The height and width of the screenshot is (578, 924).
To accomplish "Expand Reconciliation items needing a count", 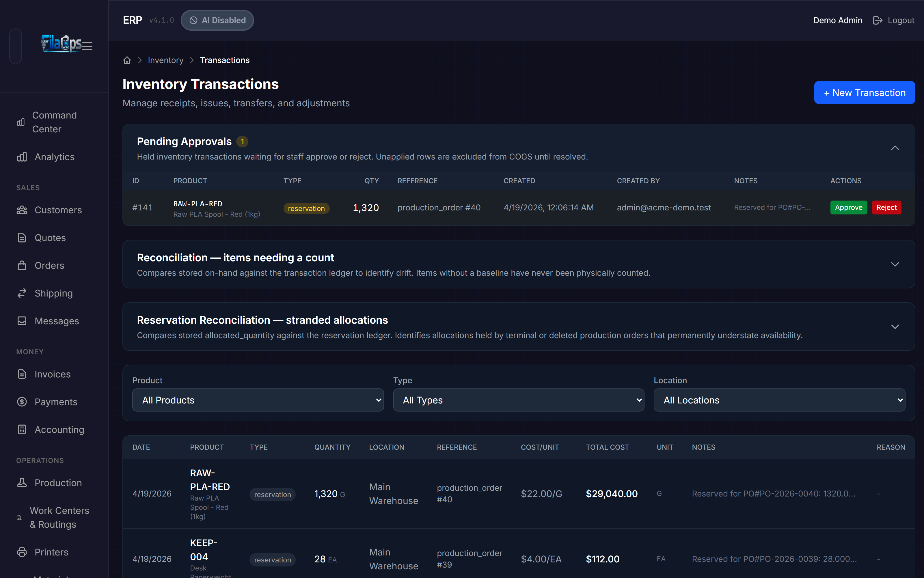I will 895,264.
